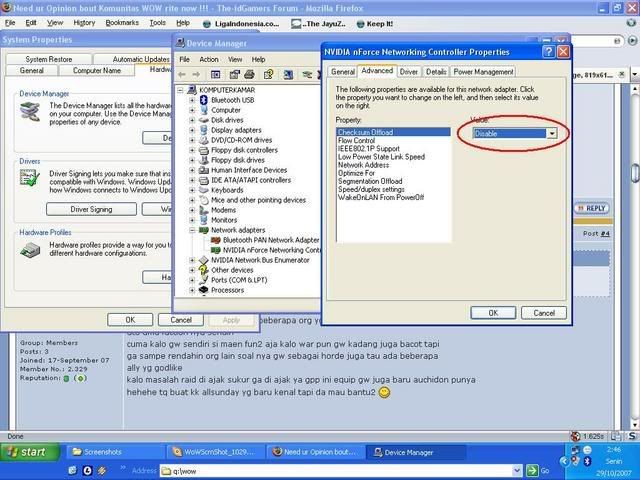Image resolution: width=640 pixels, height=480 pixels.
Task: Select Flow Control in Property list
Action: [356, 140]
